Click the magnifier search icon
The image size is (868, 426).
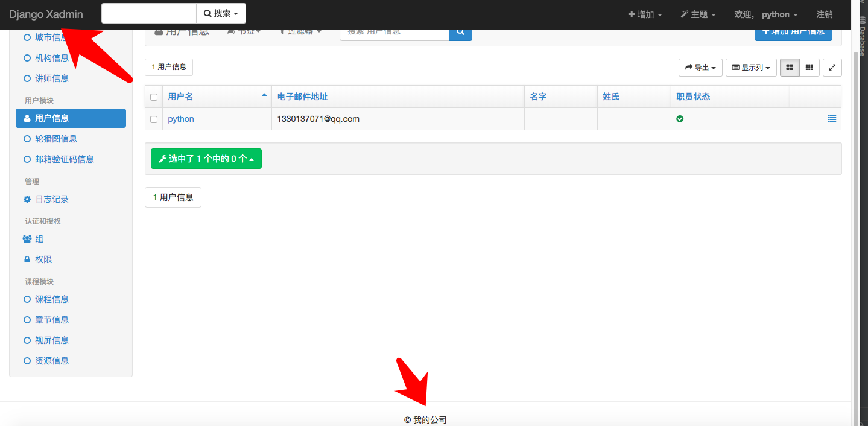point(460,31)
